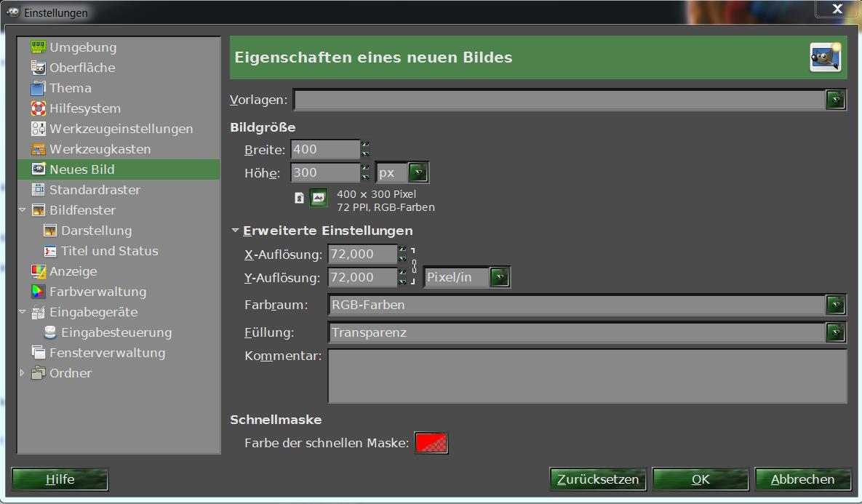Viewport: 862px width, 504px height.
Task: Click the Ordner folder icon
Action: tap(38, 372)
